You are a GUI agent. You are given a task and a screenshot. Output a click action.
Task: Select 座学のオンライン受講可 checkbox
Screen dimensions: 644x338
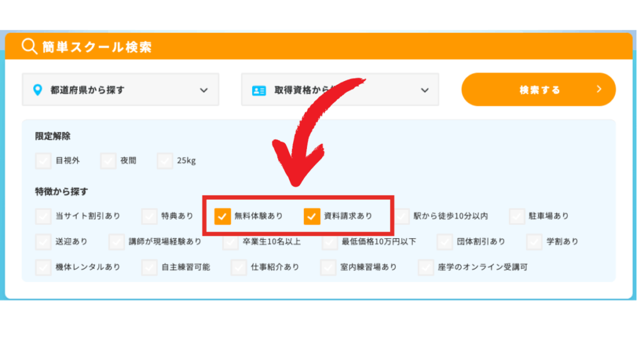(426, 267)
